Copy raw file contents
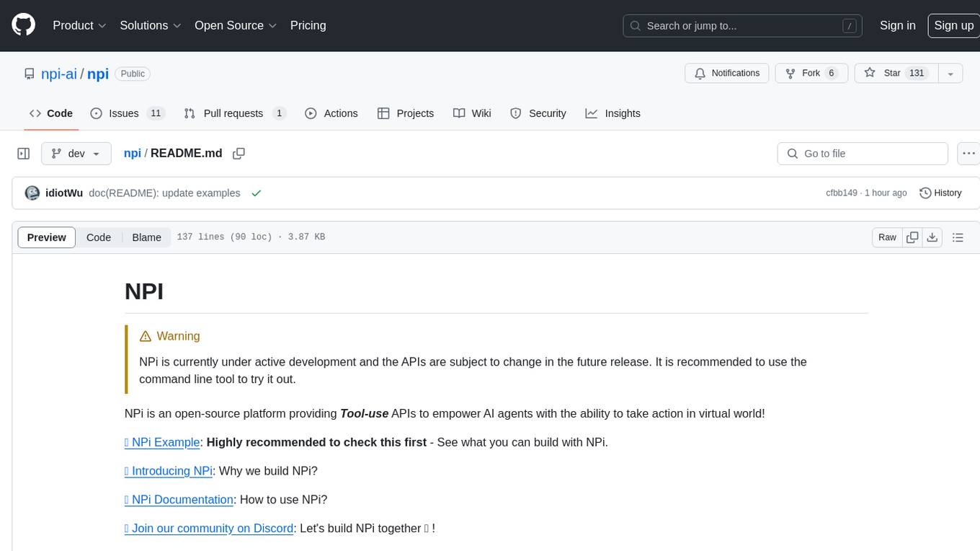This screenshot has height=551, width=980. coord(912,237)
